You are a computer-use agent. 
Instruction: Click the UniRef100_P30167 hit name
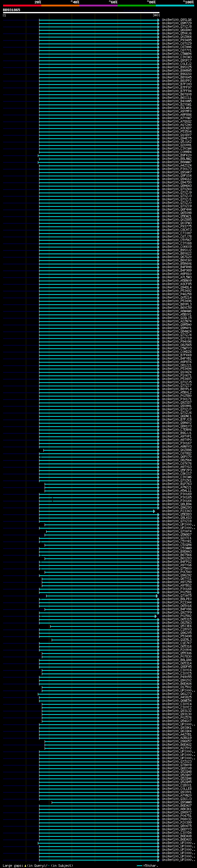pyautogui.click(x=177, y=443)
